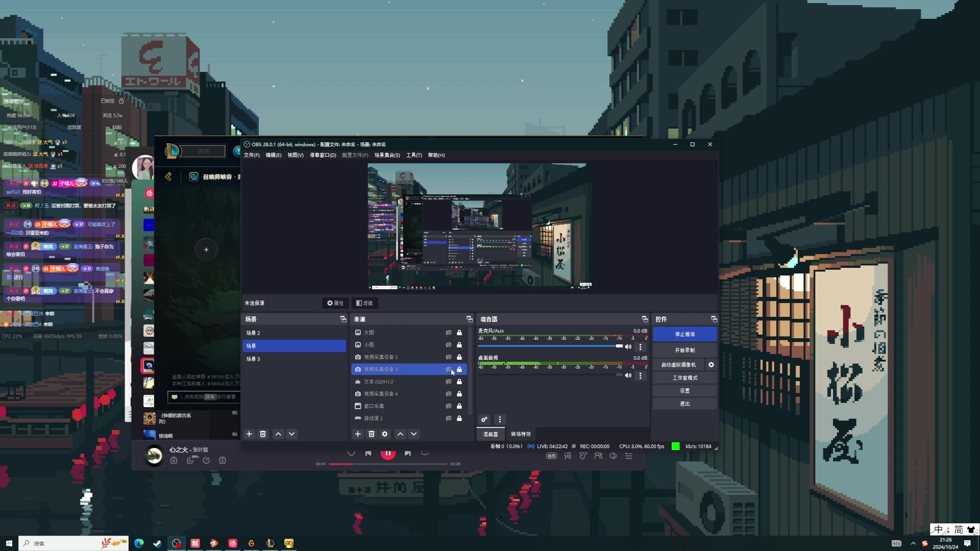Configure virtual camera with the gear icon

tap(711, 365)
